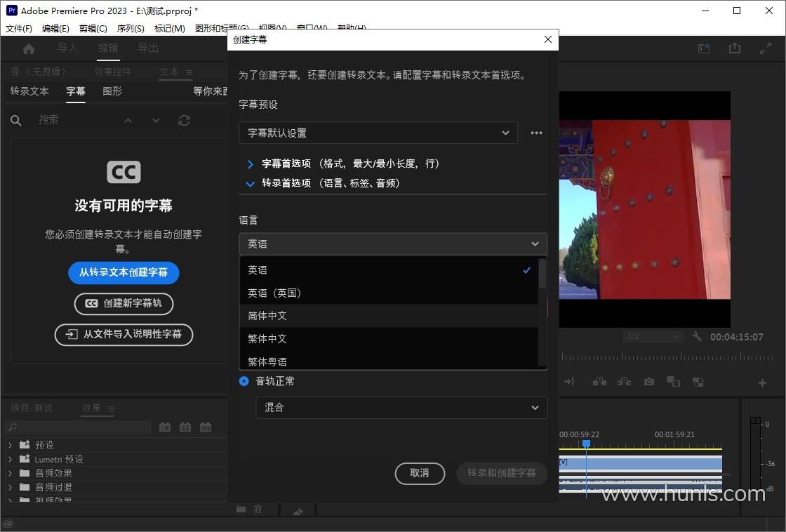The image size is (786, 532).
Task: Switch to the 图形 tab
Action: pyautogui.click(x=112, y=91)
